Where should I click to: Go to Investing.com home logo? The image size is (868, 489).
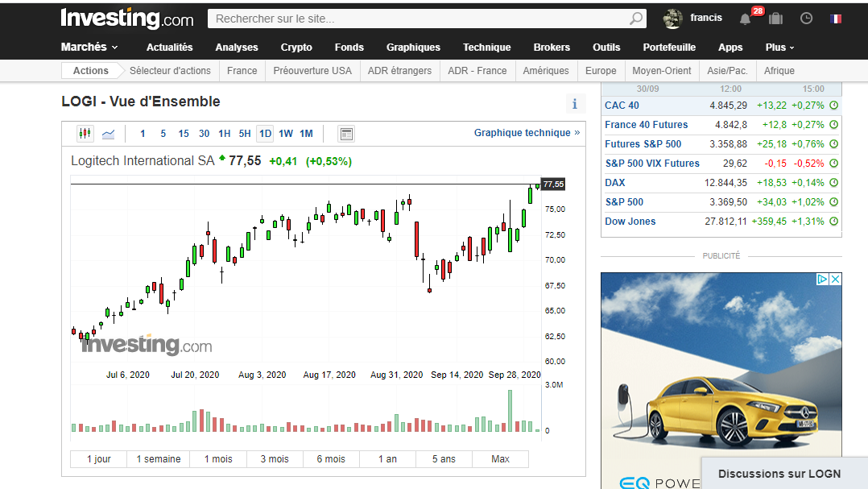point(127,19)
